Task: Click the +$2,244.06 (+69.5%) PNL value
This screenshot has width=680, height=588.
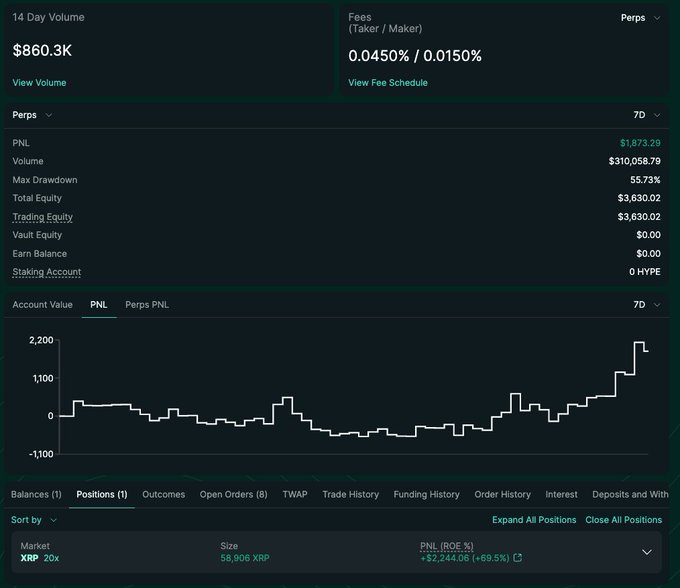Action: tap(464, 558)
